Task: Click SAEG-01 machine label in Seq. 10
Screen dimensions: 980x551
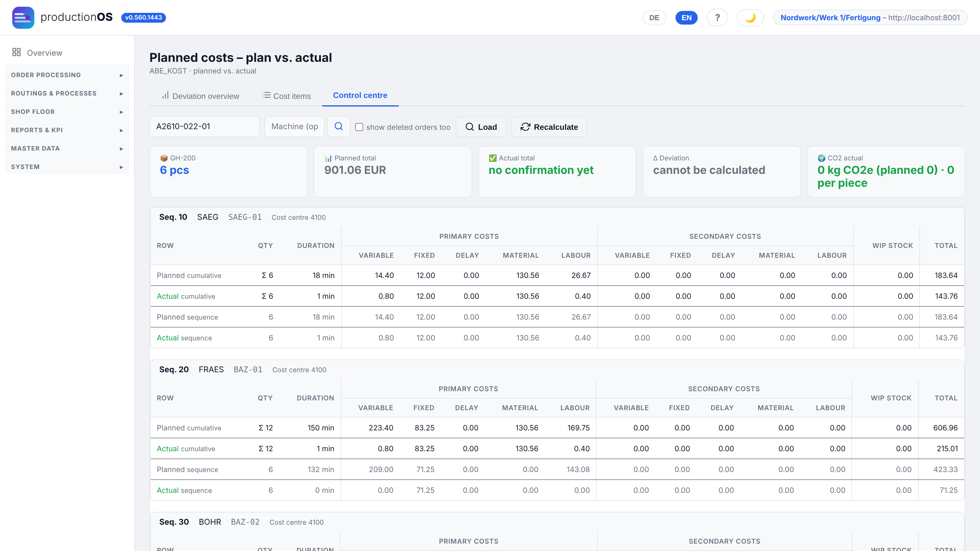Action: tap(245, 217)
